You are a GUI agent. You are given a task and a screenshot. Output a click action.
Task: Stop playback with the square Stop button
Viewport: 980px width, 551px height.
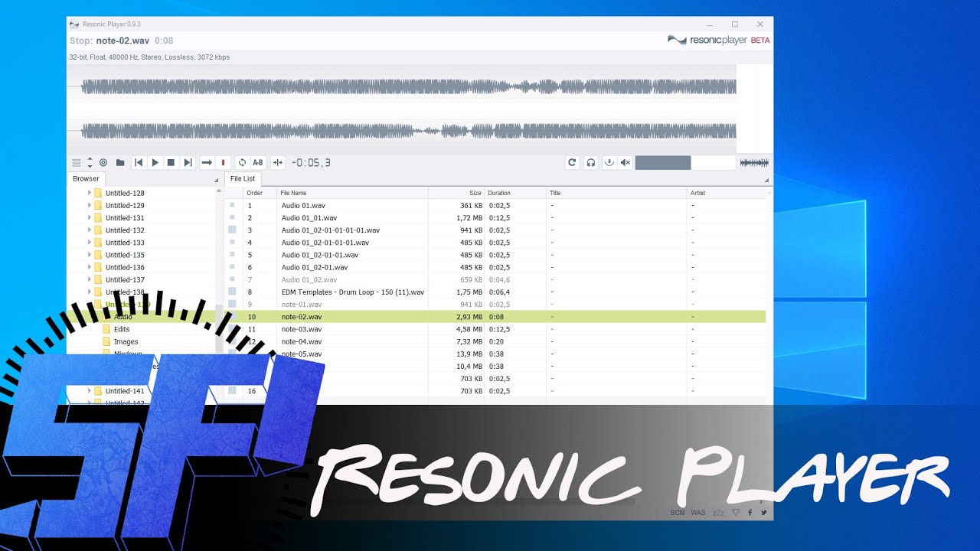pos(171,162)
